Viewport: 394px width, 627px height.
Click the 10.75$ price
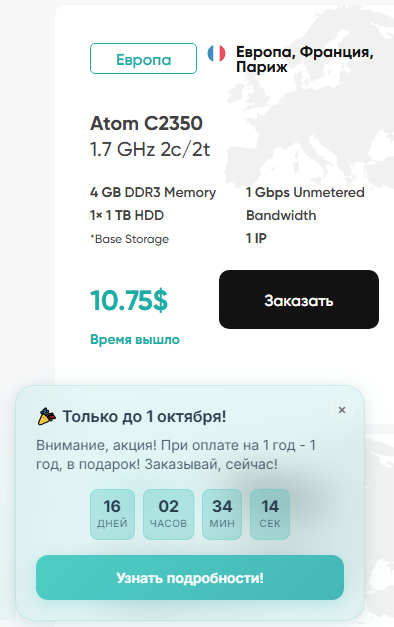click(x=129, y=300)
